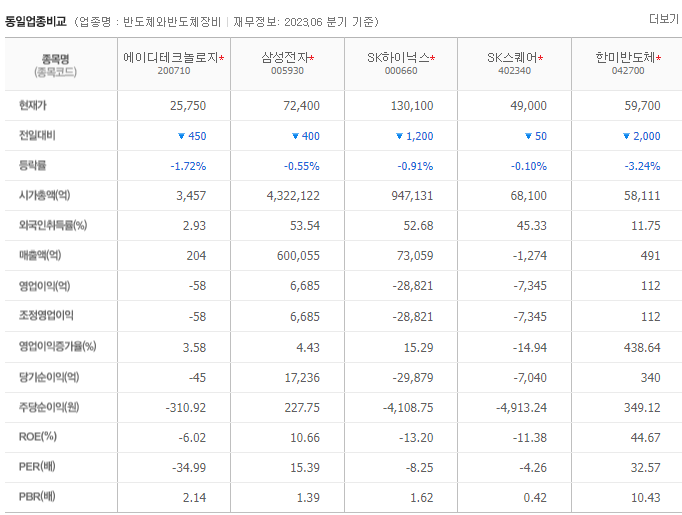
Task: Click the 52.68 foreign ownership value
Action: (x=418, y=226)
